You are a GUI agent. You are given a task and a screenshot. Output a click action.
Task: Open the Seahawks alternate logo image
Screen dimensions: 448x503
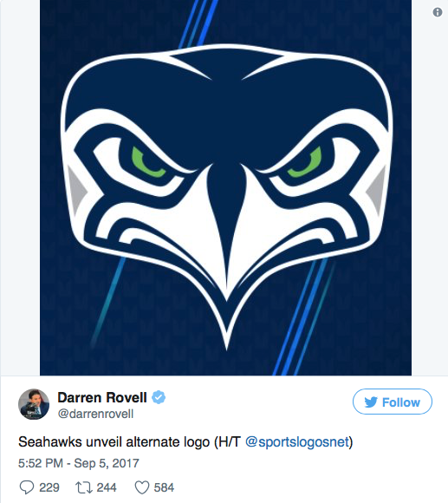click(x=225, y=187)
